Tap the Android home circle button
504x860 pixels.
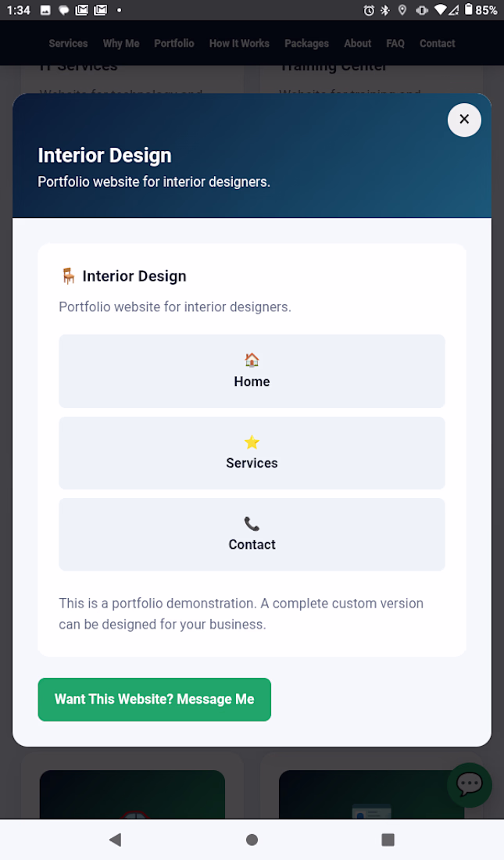pyautogui.click(x=252, y=840)
